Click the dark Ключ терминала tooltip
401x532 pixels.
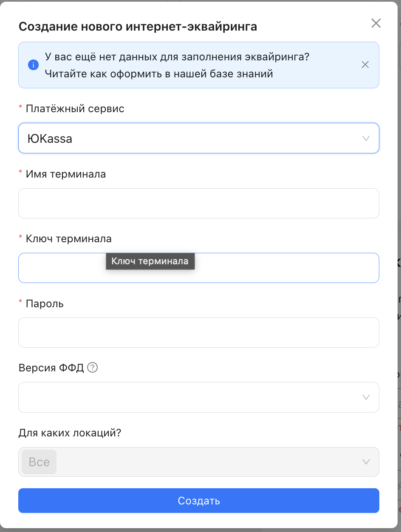tap(150, 261)
